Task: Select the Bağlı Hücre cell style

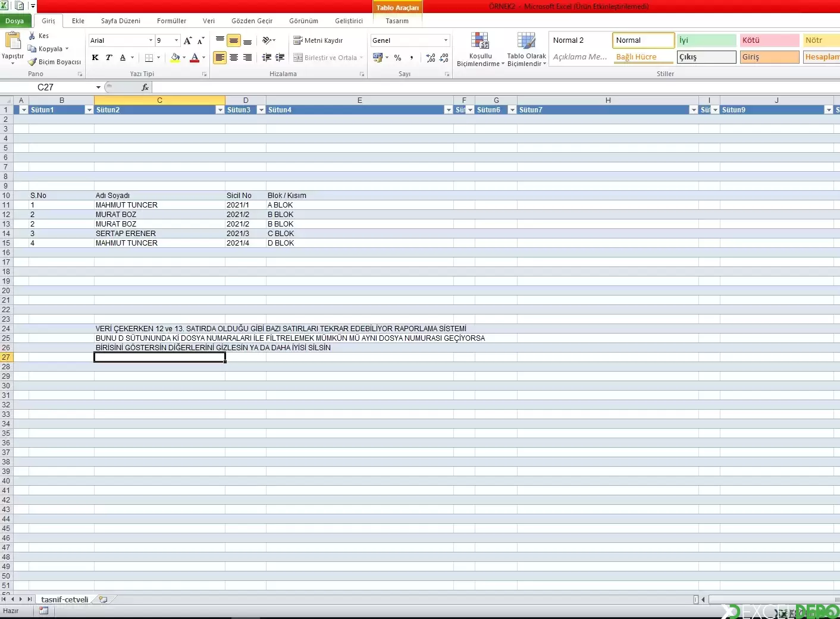Action: point(644,57)
